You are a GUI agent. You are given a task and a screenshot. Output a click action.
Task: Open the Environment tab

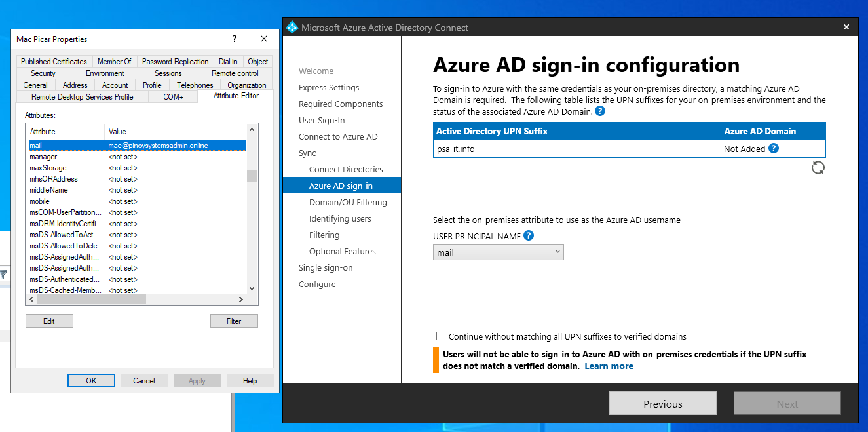(x=105, y=73)
